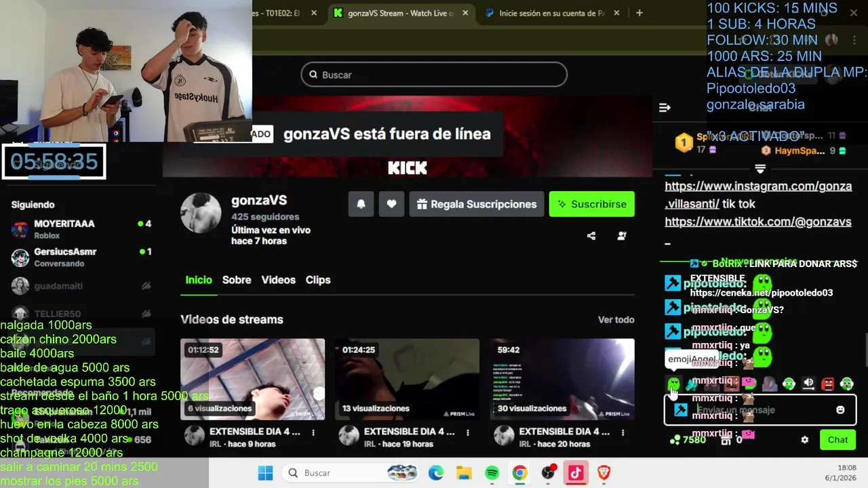Open the Clips channel tab
868x488 pixels.
coord(318,280)
